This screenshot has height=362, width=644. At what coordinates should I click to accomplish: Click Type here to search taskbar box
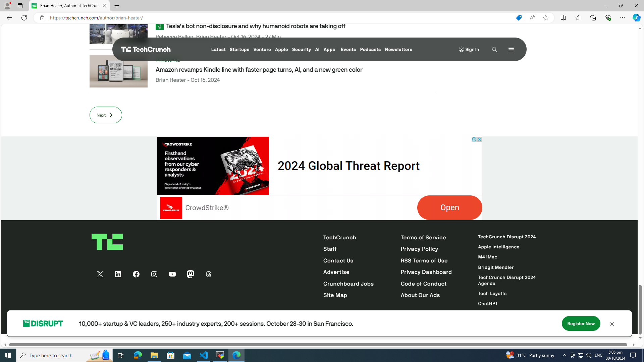pyautogui.click(x=64, y=355)
